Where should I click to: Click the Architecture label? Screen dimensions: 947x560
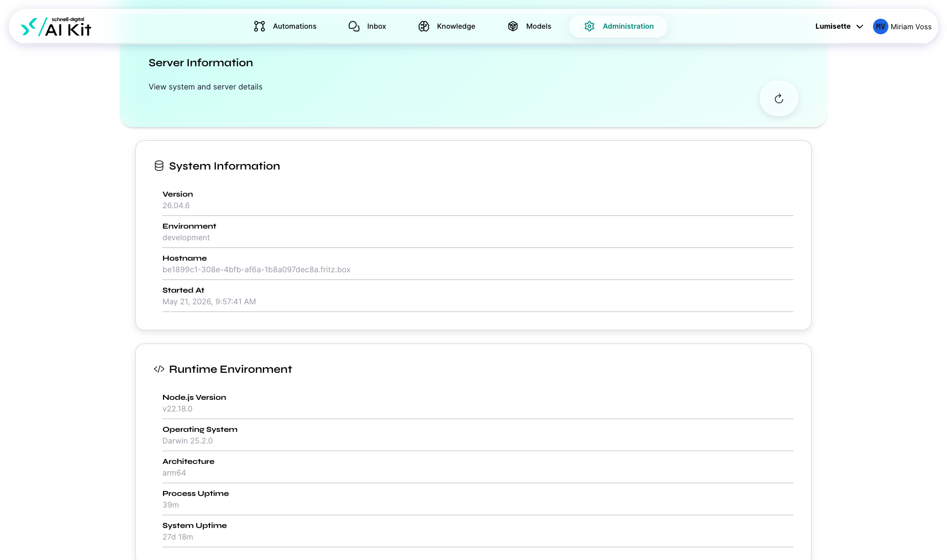pos(188,461)
